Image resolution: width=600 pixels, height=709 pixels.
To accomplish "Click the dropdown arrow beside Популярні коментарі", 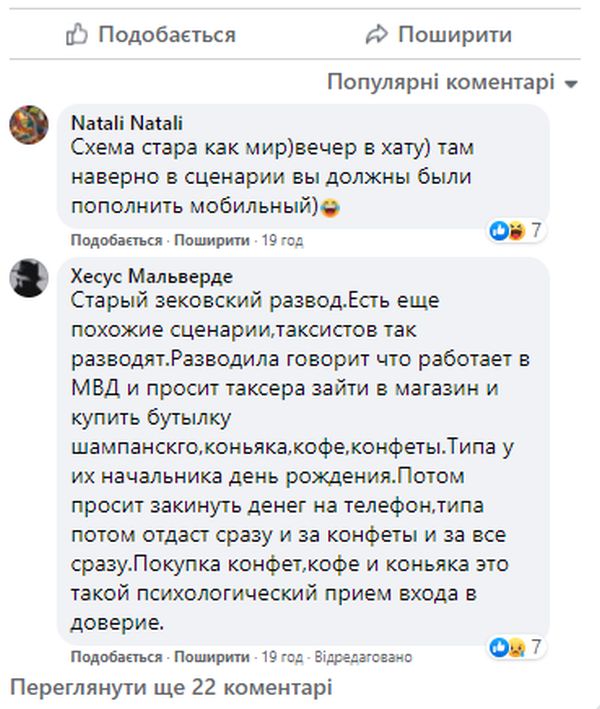I will click(572, 84).
